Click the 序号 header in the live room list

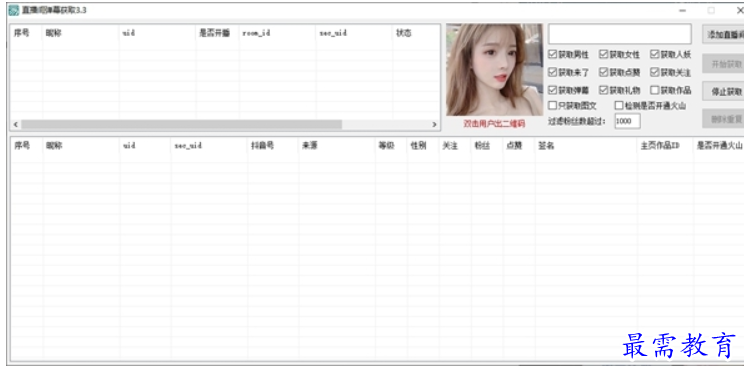27,33
